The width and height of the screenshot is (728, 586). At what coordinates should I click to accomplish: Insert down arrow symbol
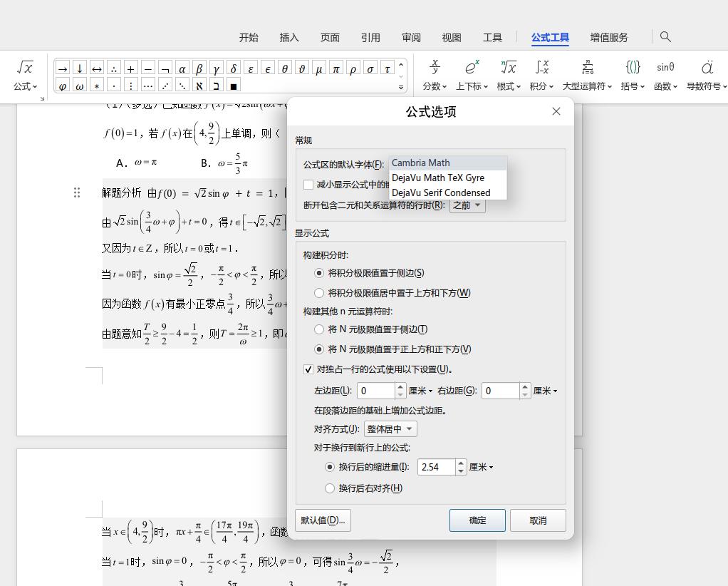[x=80, y=68]
